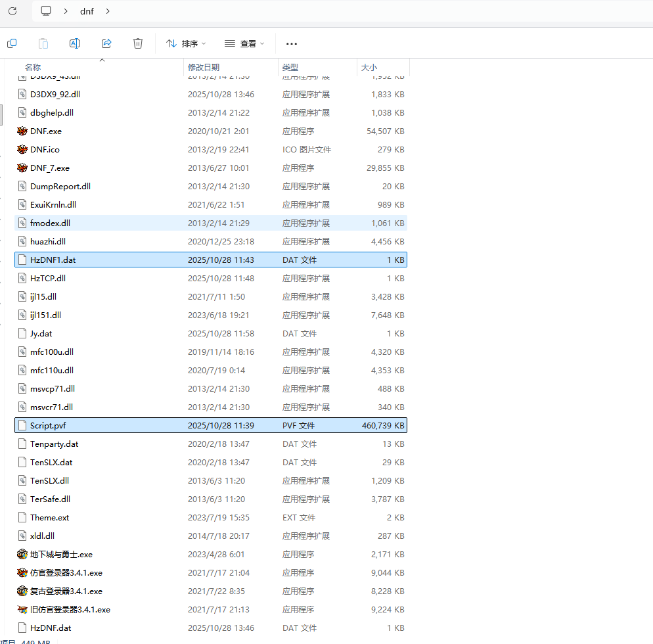Sort by 名称 column header
Screen dimensions: 653x644
(33, 67)
